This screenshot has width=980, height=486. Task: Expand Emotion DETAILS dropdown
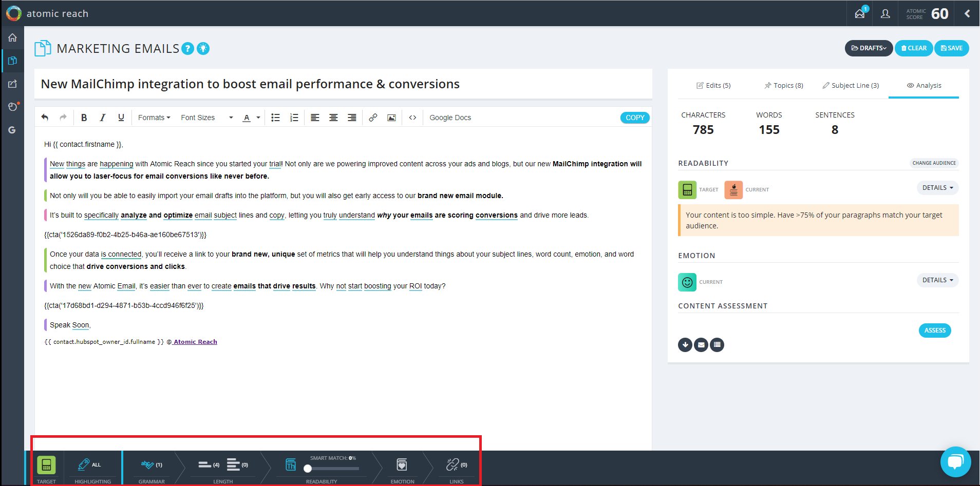(937, 280)
